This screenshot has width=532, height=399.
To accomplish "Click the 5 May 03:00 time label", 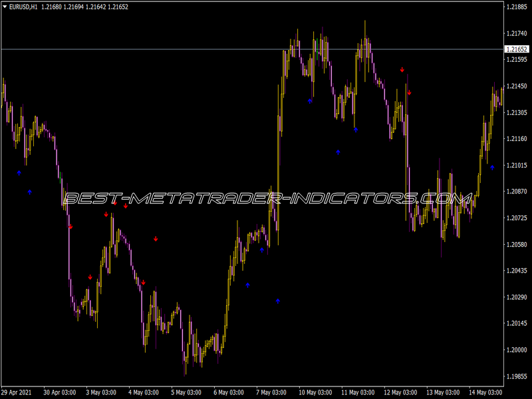I will 186,392.
